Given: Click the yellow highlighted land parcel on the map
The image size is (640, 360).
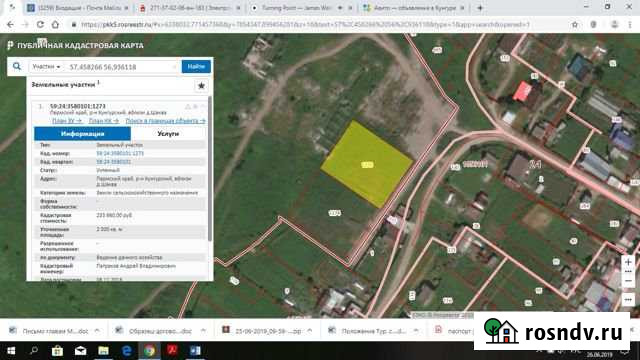Looking at the screenshot, I should click(367, 164).
